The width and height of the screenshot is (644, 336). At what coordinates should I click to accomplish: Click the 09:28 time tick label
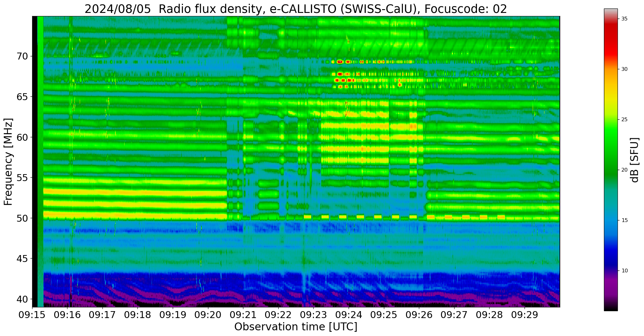pos(489,315)
